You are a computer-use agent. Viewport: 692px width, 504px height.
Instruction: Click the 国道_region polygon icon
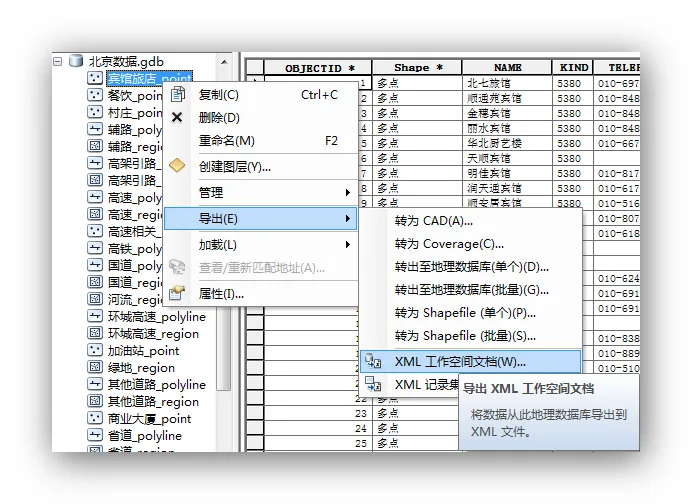[x=95, y=282]
